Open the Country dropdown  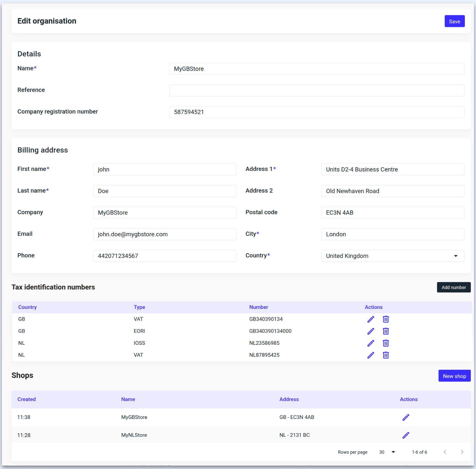[392, 256]
